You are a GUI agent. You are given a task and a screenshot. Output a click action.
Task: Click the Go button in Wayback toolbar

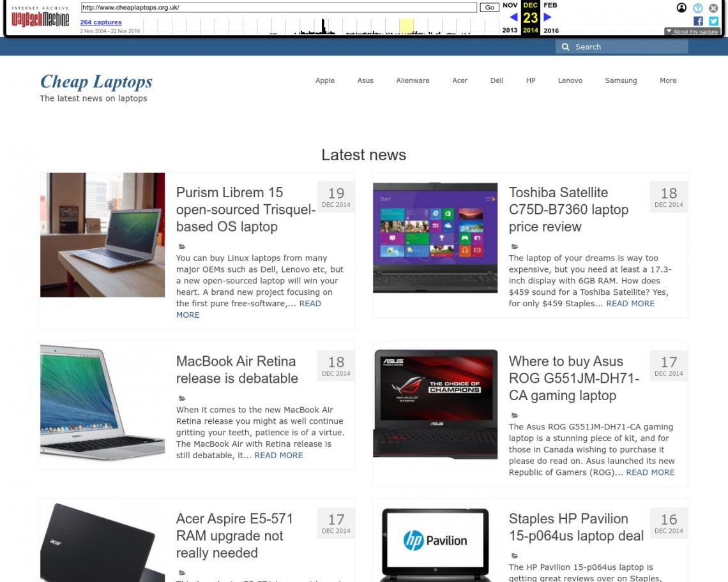point(489,8)
